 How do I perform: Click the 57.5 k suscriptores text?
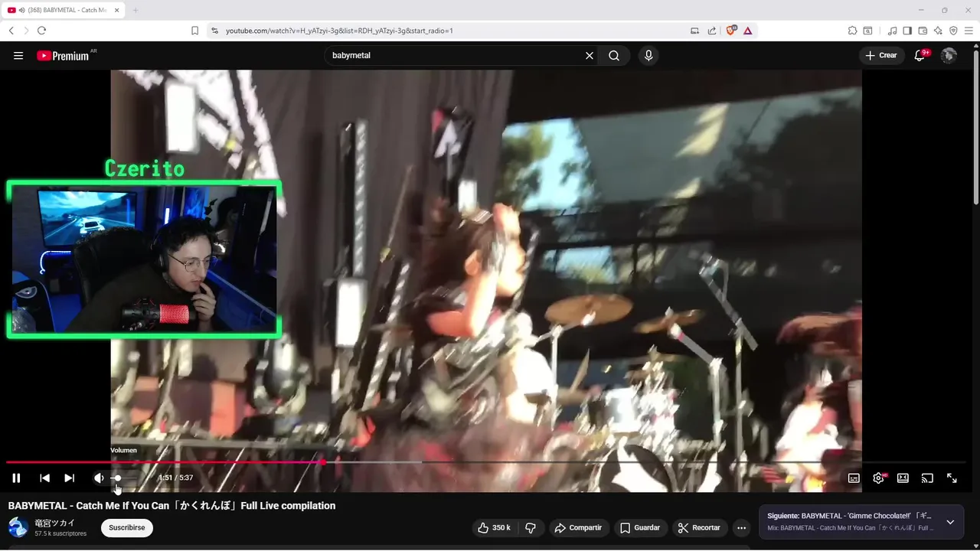tap(60, 533)
